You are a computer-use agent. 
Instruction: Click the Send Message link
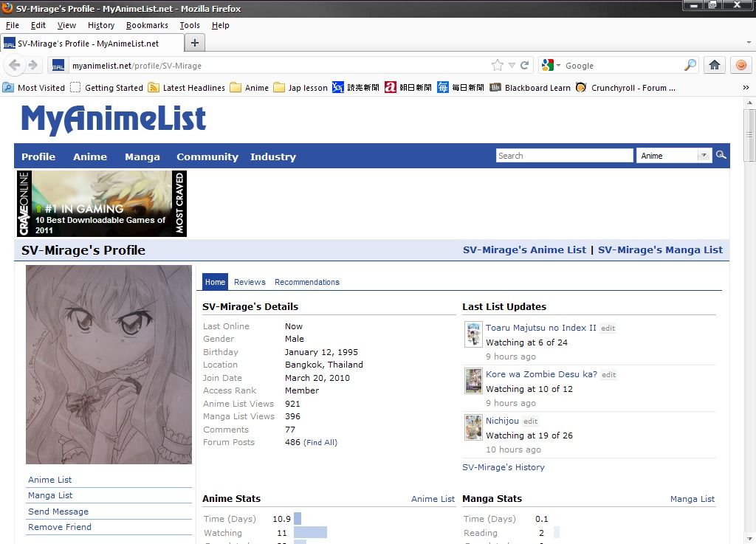click(58, 512)
